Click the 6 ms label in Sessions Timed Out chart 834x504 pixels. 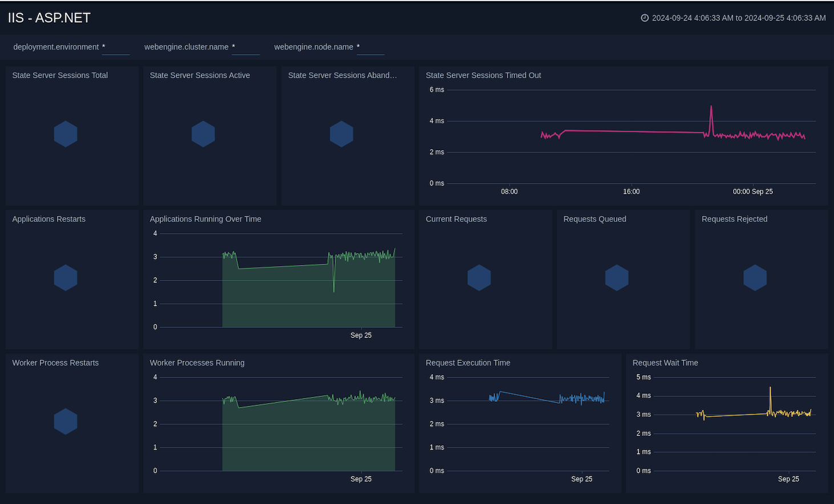[x=437, y=90]
